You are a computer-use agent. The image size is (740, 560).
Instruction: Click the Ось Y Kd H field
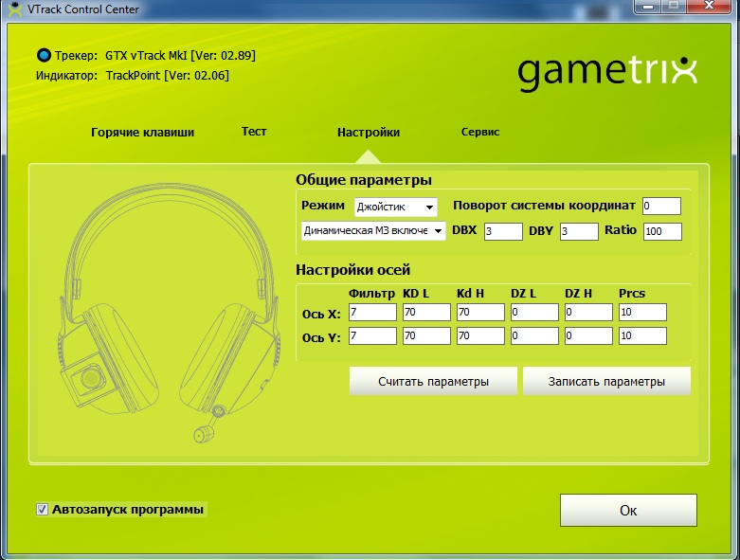pyautogui.click(x=480, y=336)
